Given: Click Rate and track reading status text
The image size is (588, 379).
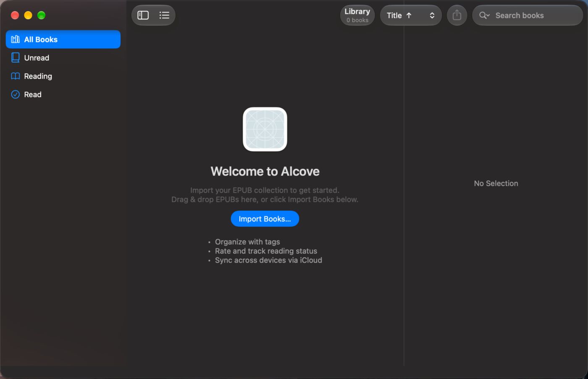Looking at the screenshot, I should click(x=266, y=251).
